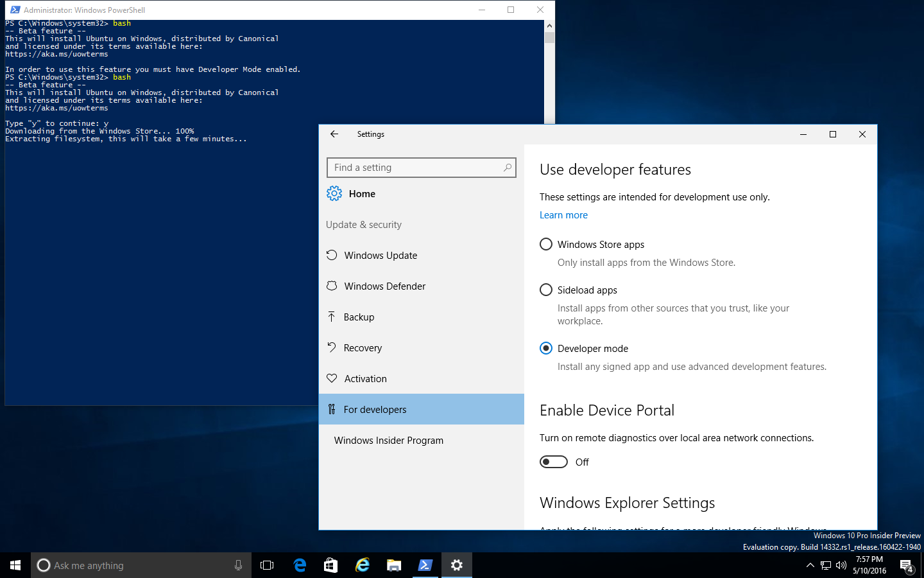
Task: Open the Learn more link
Action: [x=563, y=215]
